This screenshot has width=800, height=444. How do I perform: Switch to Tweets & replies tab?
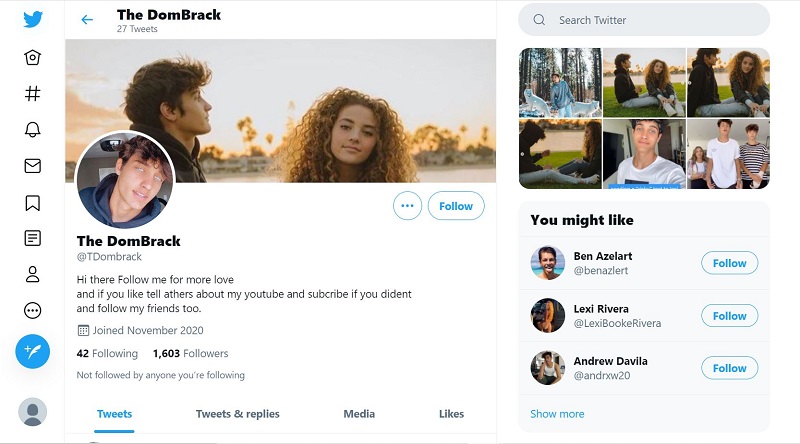coord(238,414)
